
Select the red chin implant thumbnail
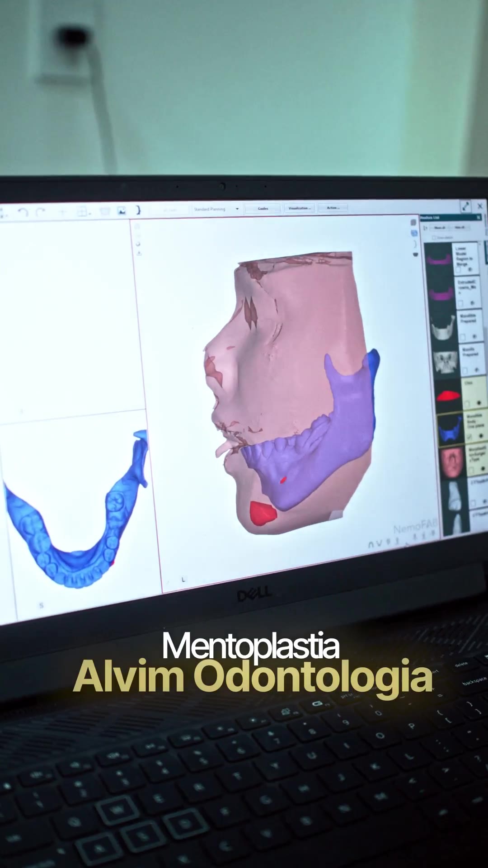pos(448,396)
